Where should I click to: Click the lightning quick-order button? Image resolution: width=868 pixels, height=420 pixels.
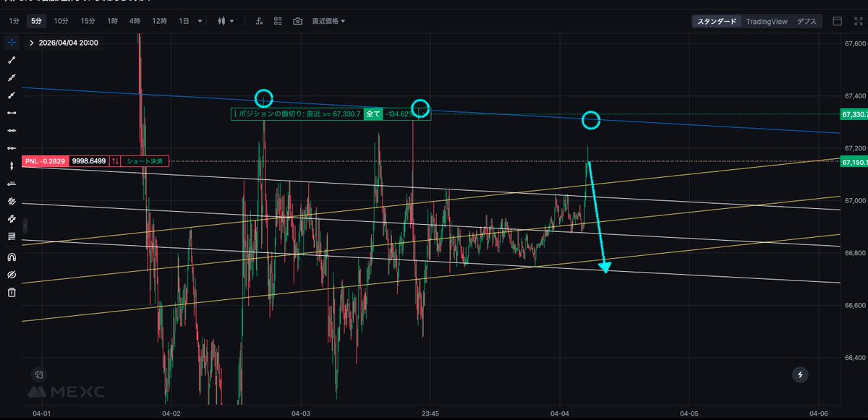click(x=800, y=374)
